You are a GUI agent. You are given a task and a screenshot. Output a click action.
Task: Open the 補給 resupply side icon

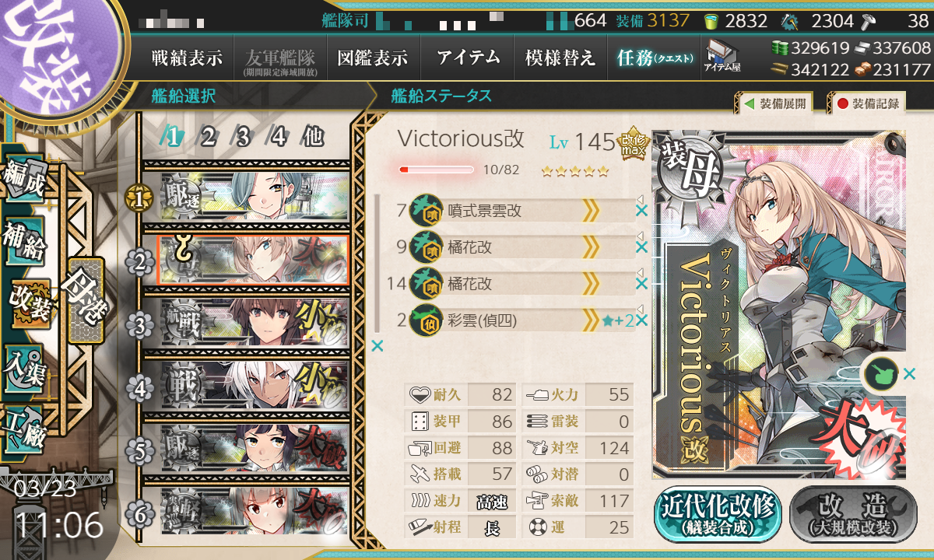tap(25, 243)
